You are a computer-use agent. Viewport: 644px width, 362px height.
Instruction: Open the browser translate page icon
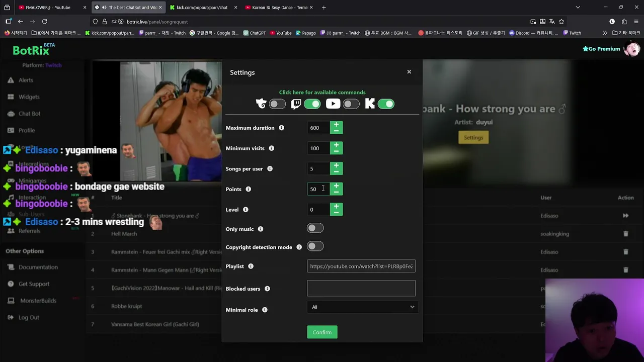pyautogui.click(x=552, y=22)
